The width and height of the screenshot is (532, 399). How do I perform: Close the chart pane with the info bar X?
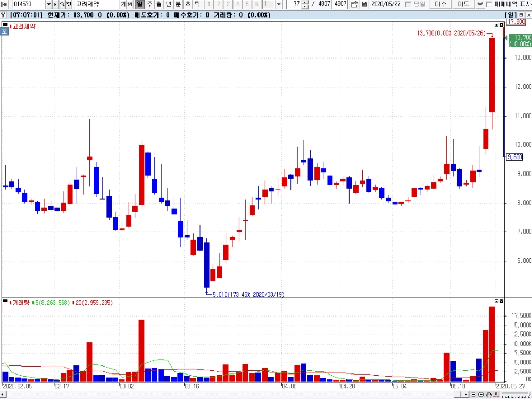click(528, 15)
